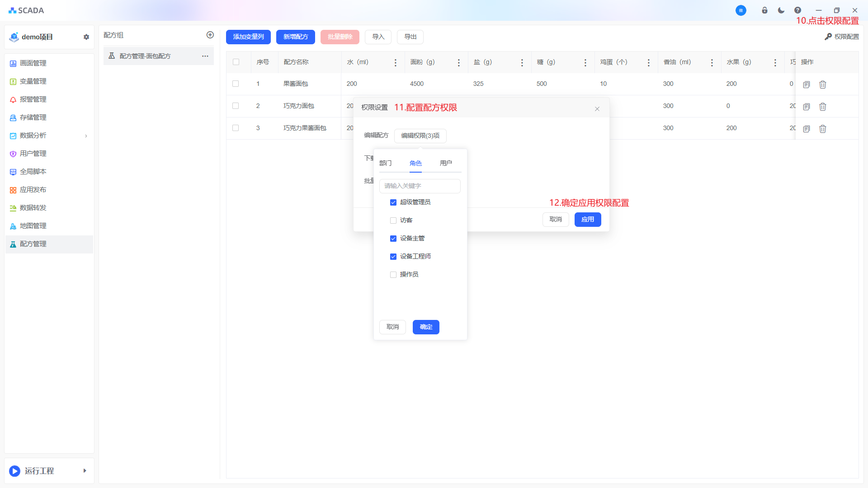The image size is (868, 488).
Task: Open the 水 (ml) column options menu
Action: click(396, 63)
